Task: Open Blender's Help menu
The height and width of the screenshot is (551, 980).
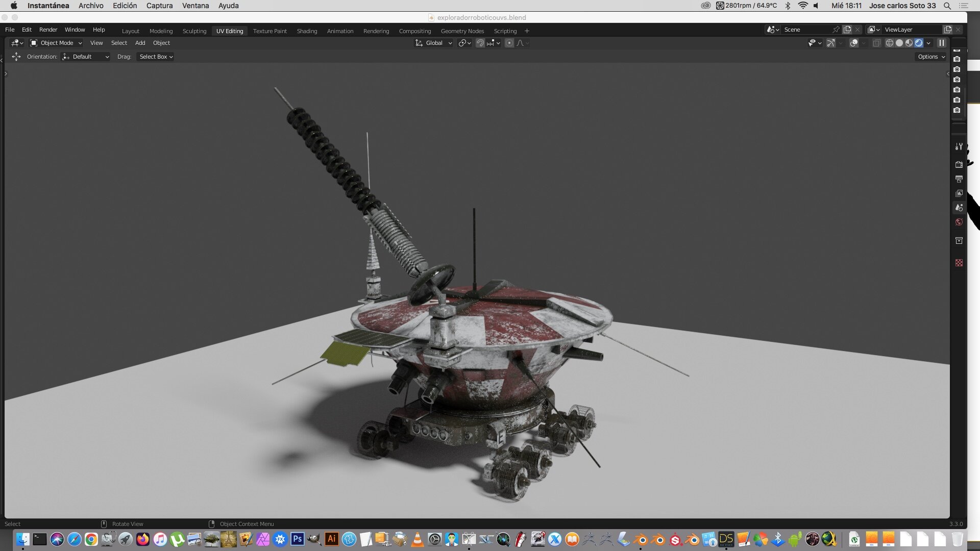Action: [99, 30]
